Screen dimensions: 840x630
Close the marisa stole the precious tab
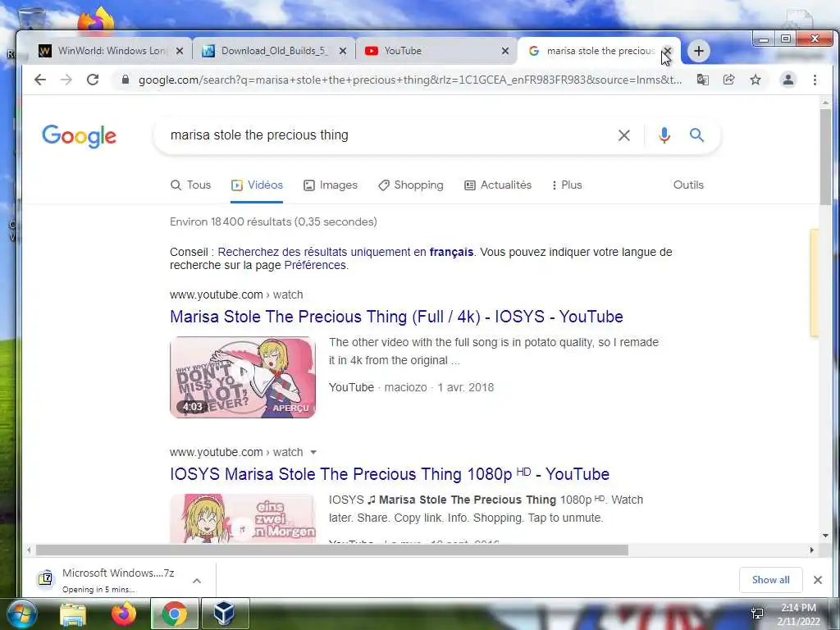click(x=667, y=51)
